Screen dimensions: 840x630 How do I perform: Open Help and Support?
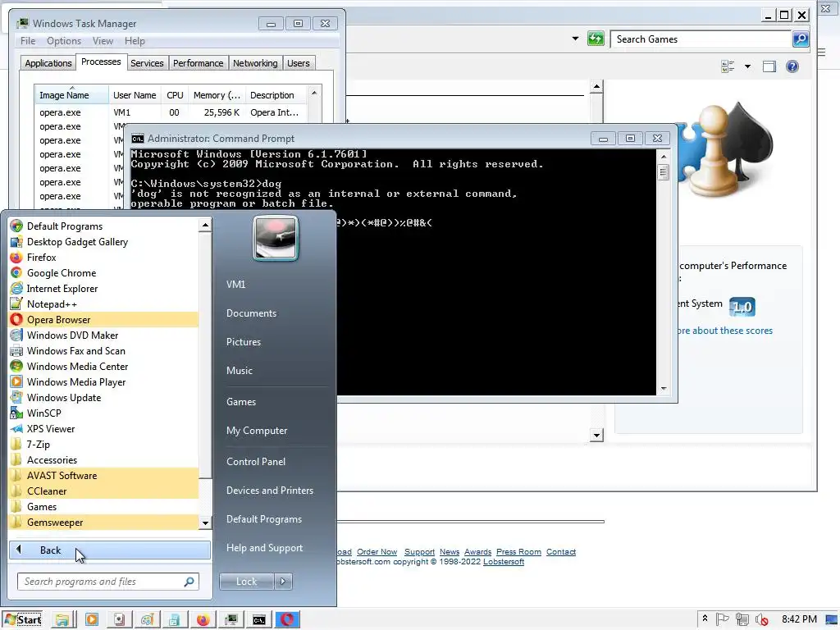[265, 547]
